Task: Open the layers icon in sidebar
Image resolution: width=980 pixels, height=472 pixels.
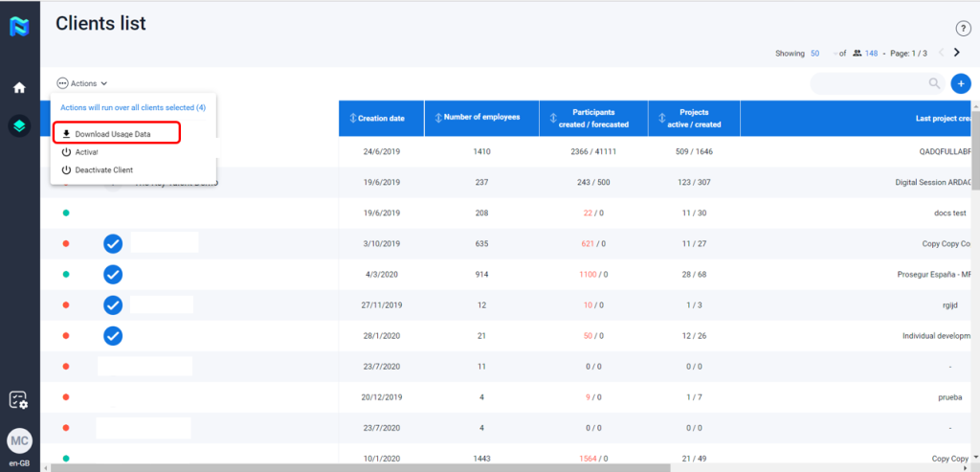Action: [19, 125]
